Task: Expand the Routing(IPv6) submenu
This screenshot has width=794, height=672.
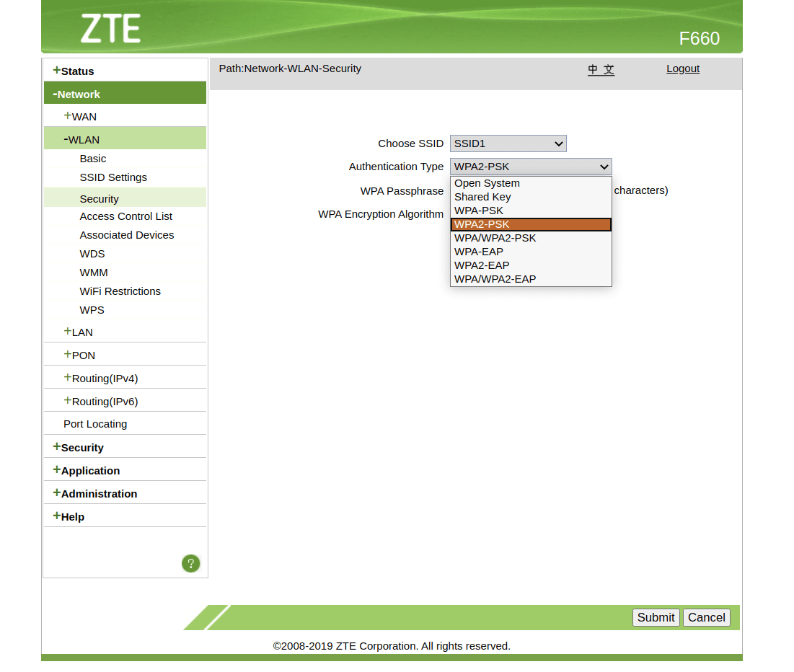Action: click(x=101, y=401)
